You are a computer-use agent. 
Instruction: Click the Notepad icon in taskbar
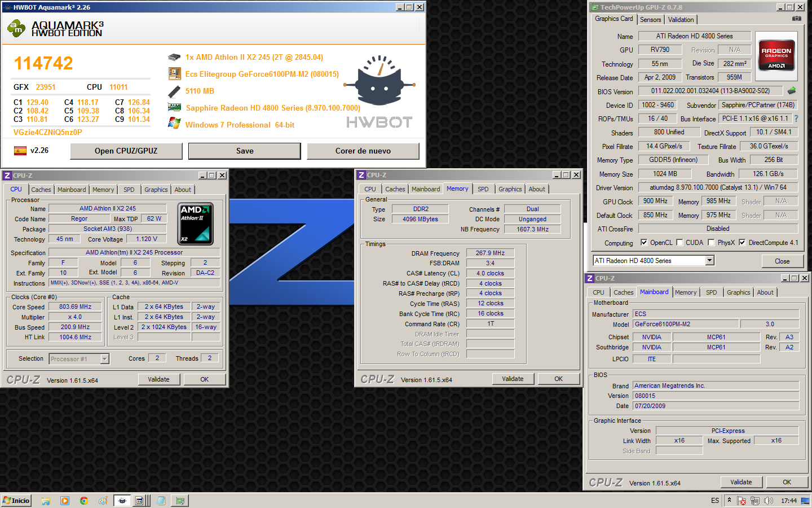tap(161, 501)
